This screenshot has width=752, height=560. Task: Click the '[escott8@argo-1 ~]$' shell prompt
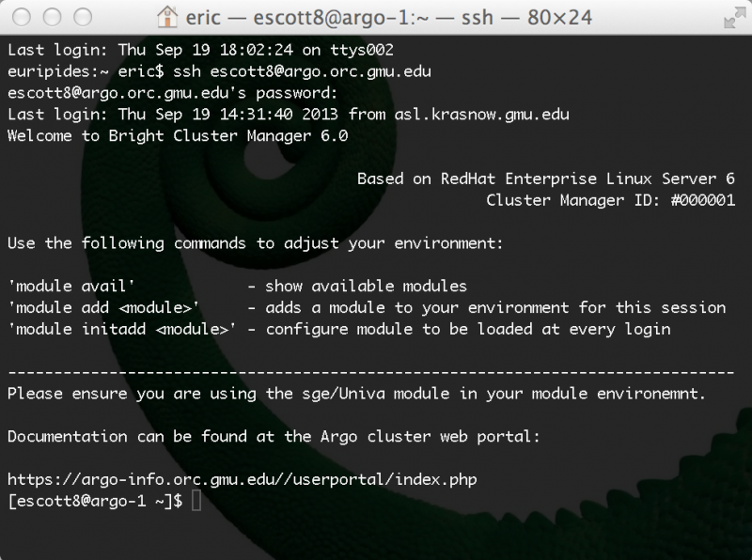[95, 501]
